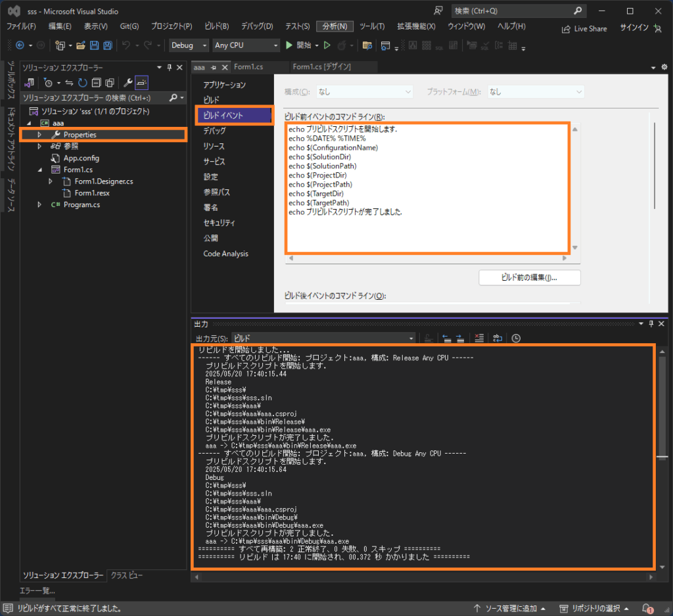Open the Debug configuration dropdown
The width and height of the screenshot is (673, 616).
tap(189, 45)
